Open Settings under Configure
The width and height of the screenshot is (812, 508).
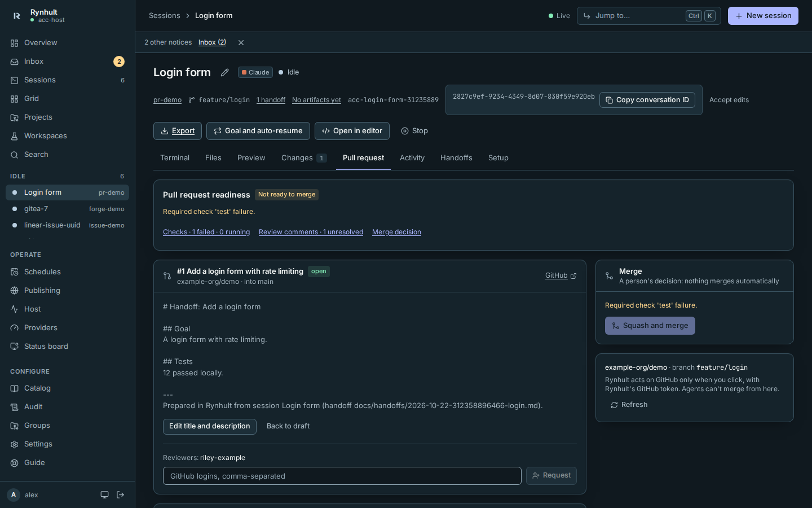pyautogui.click(x=68, y=444)
